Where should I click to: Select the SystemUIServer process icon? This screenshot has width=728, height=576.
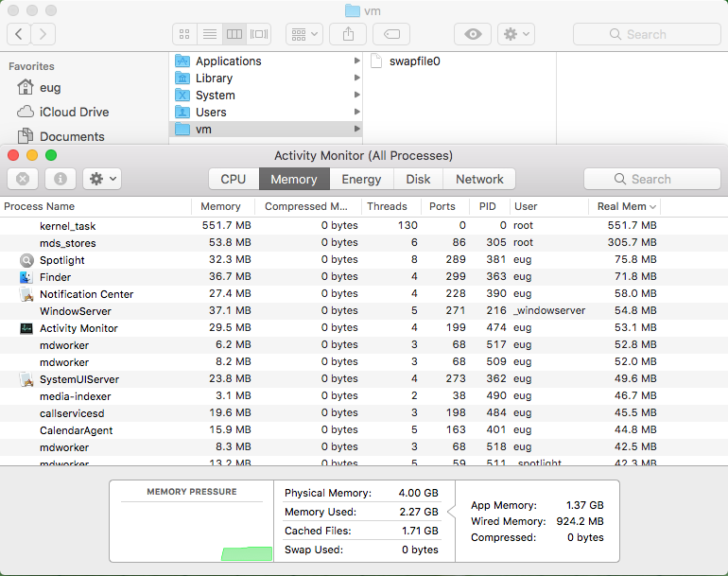coord(26,379)
